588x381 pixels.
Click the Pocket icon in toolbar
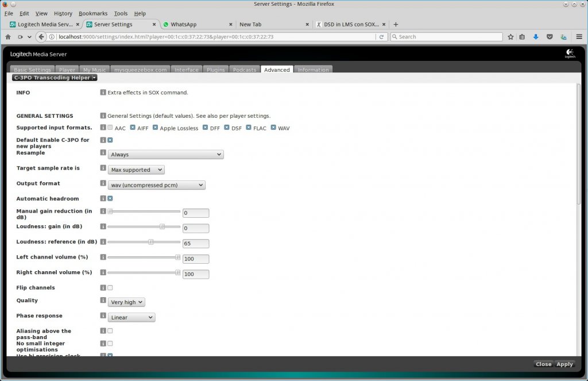550,37
